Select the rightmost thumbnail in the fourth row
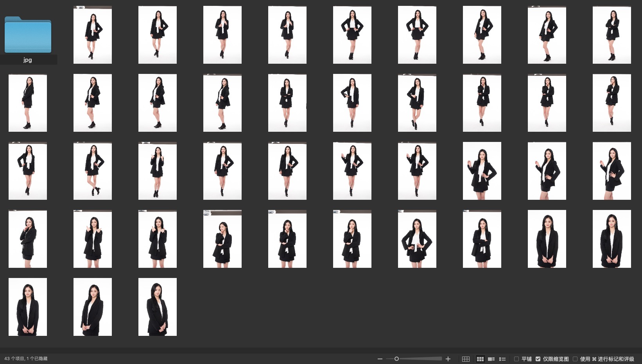 point(612,239)
